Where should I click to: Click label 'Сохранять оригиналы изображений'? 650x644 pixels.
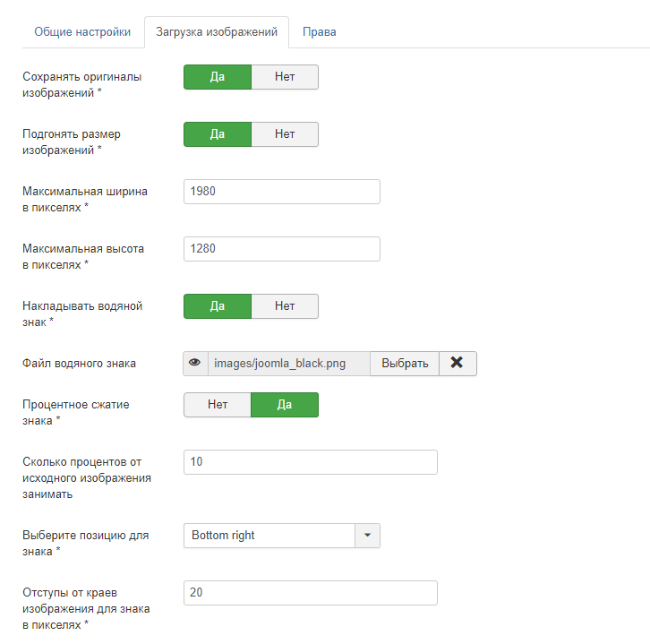click(82, 84)
